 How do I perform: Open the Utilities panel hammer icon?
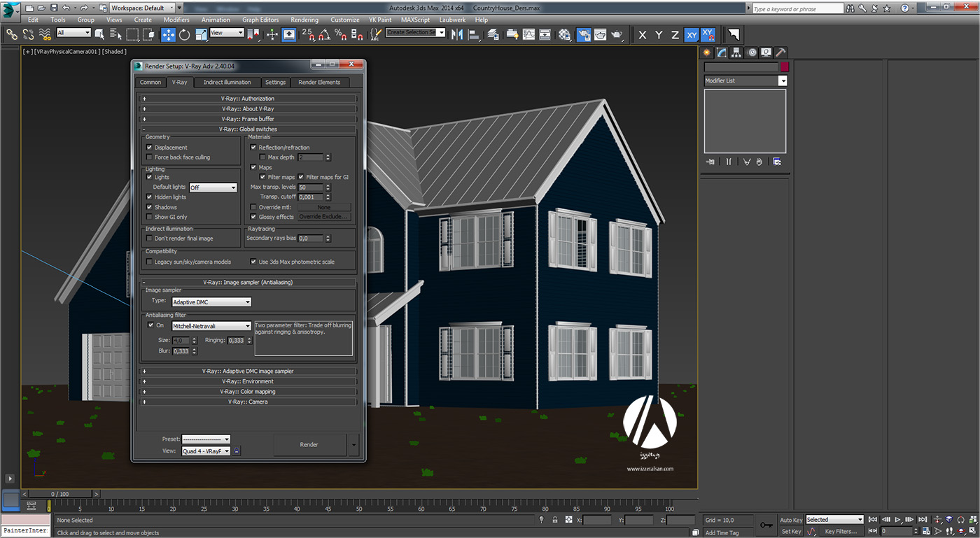click(x=781, y=52)
